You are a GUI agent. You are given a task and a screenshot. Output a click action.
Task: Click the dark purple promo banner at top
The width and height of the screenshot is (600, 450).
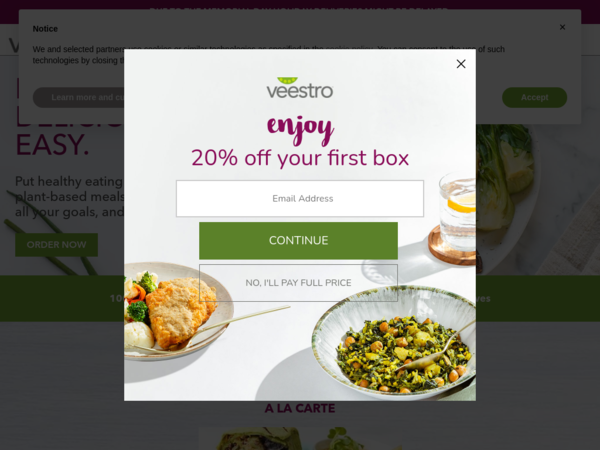(300, 5)
